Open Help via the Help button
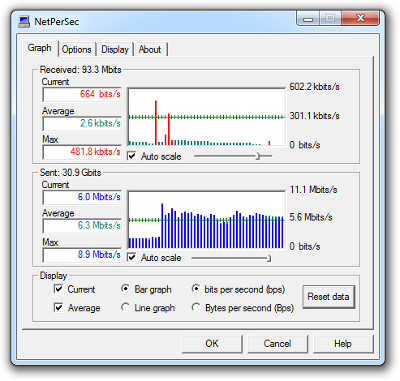 tap(343, 344)
